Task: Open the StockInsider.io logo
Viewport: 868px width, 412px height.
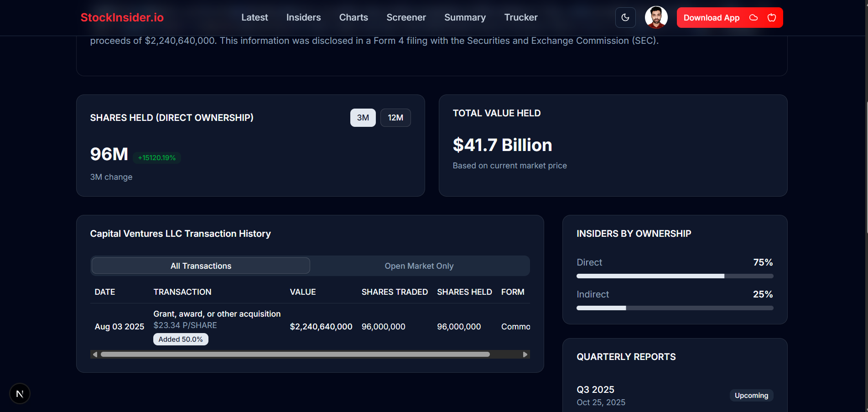Action: 121,18
